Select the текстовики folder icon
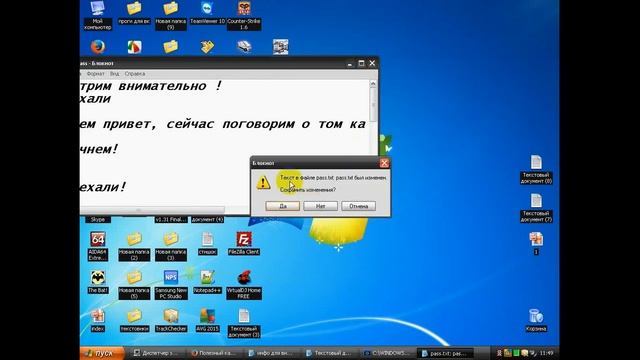This screenshot has width=640, height=360. pyautogui.click(x=134, y=320)
